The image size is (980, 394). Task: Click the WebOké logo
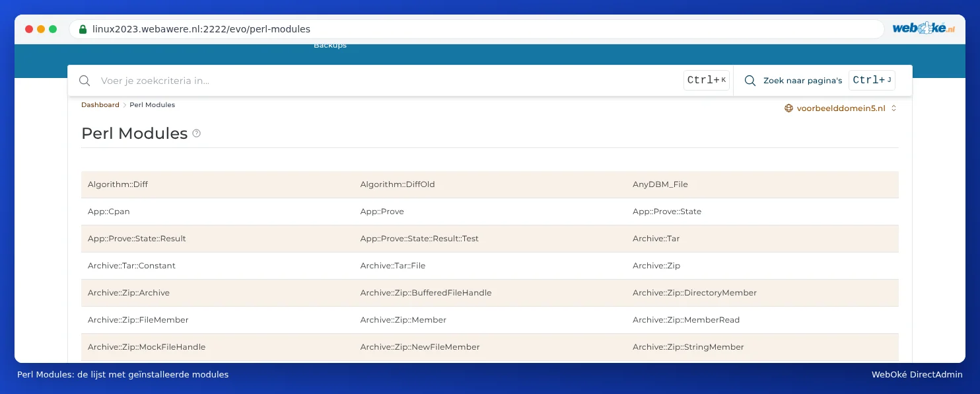[923, 28]
